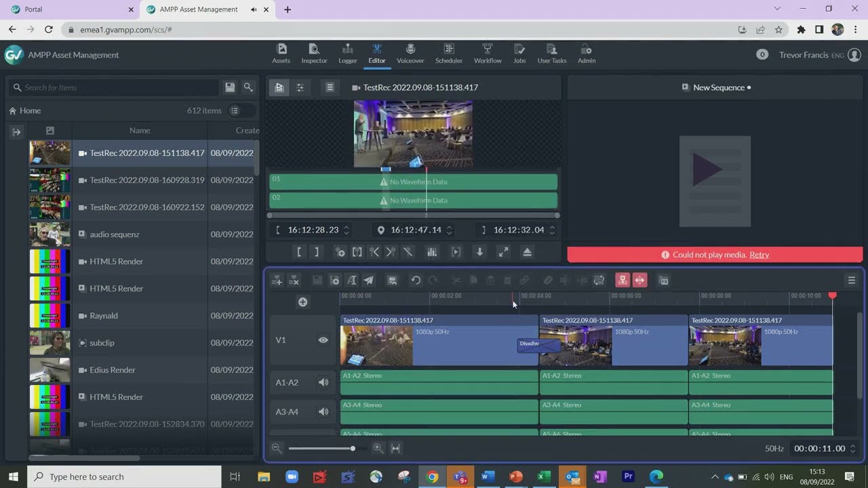This screenshot has height=488, width=868.
Task: Select the text title tool
Action: coord(352,280)
